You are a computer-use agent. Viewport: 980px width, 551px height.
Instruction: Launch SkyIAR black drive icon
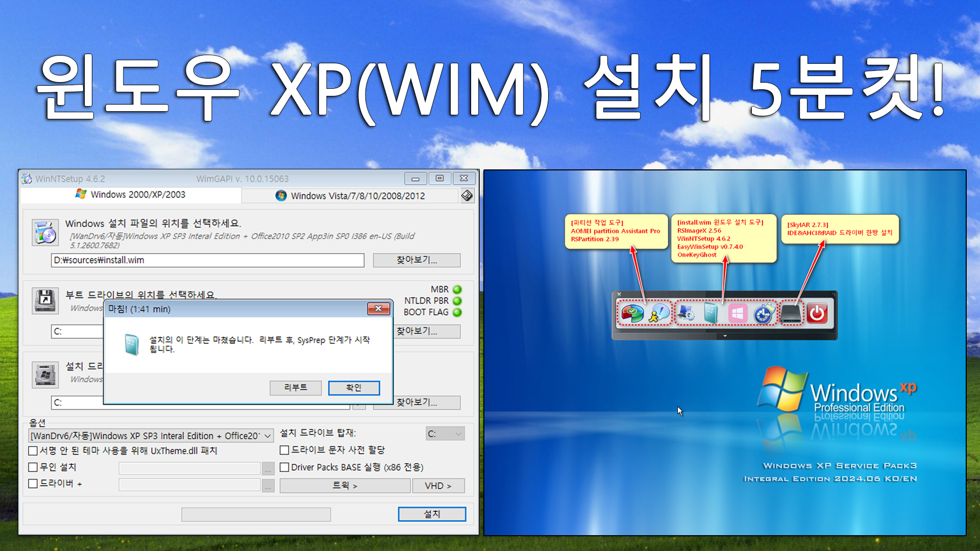coord(791,314)
